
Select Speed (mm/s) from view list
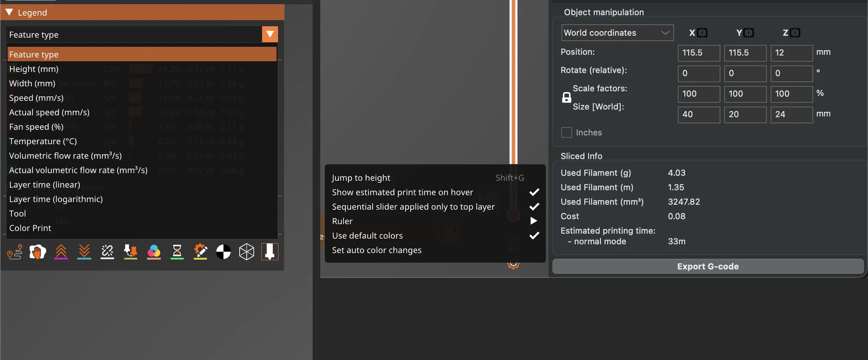[x=142, y=98]
